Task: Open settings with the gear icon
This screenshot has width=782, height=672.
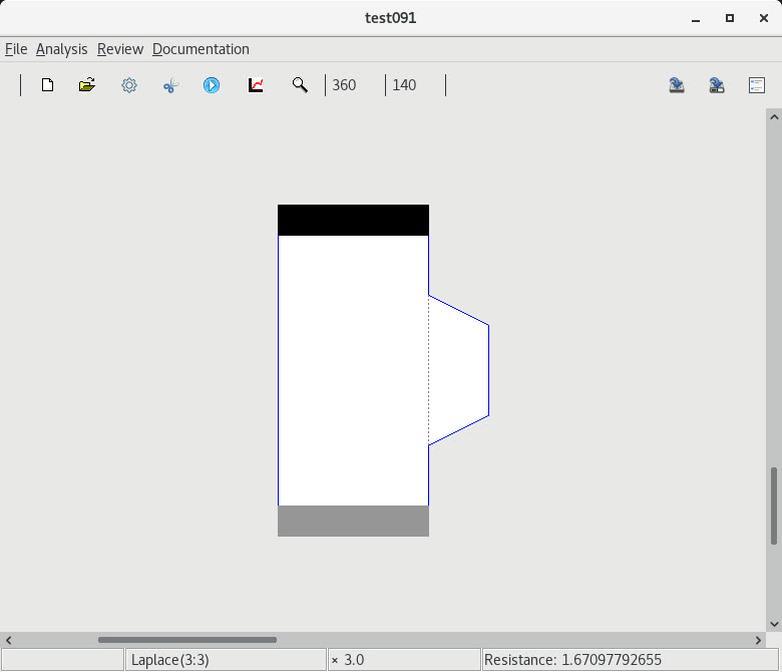Action: 129,85
